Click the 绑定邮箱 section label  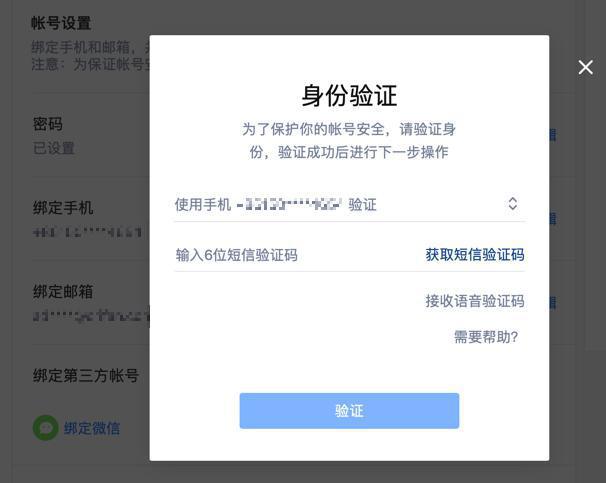[x=63, y=292]
